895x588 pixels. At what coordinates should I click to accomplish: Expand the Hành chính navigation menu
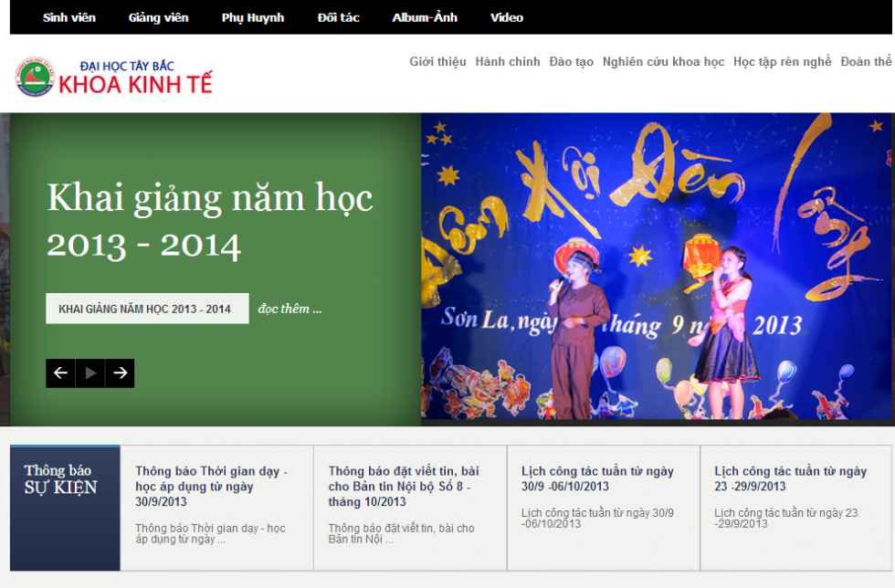(x=508, y=62)
